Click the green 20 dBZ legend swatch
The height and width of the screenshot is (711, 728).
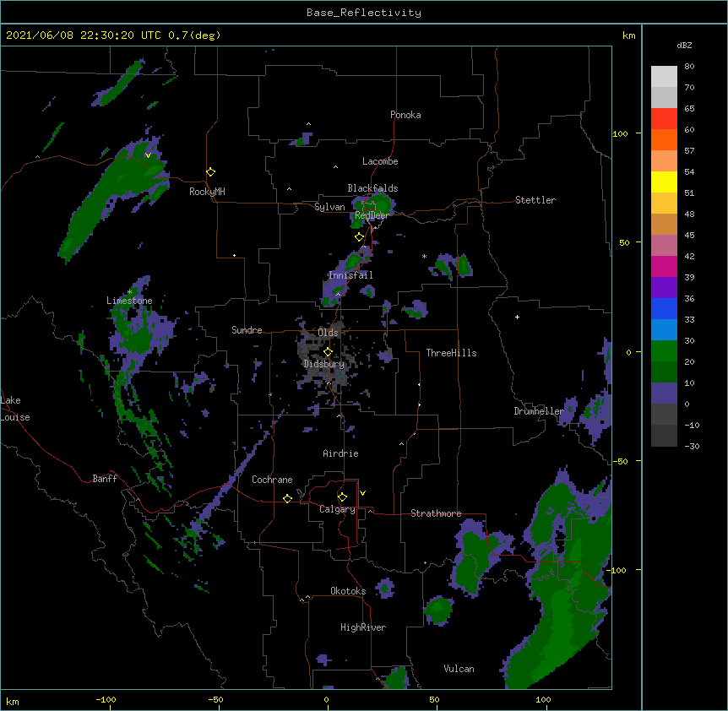664,351
